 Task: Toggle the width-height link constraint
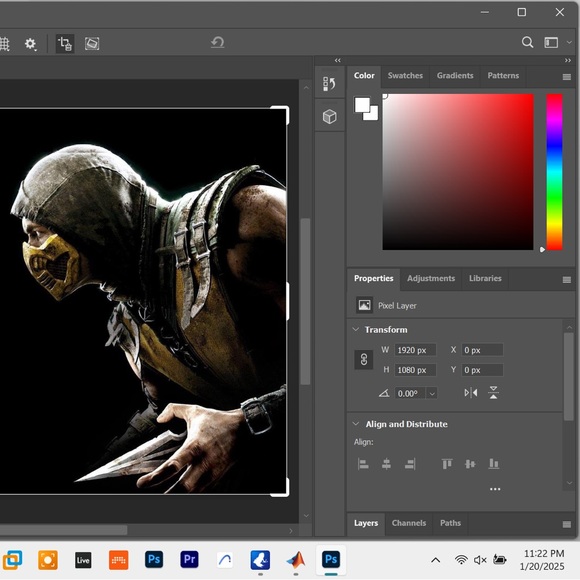[x=364, y=360]
